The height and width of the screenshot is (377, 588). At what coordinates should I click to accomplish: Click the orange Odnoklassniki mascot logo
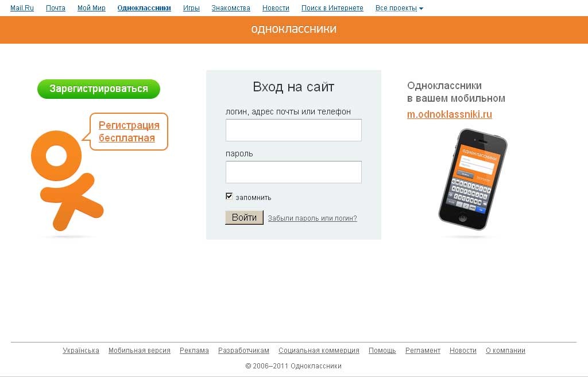coord(67,180)
